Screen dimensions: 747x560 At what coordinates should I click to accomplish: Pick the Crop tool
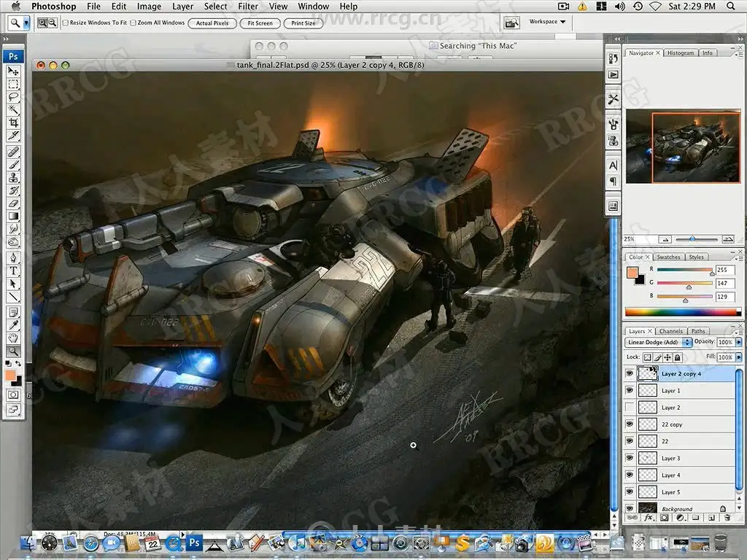[13, 123]
